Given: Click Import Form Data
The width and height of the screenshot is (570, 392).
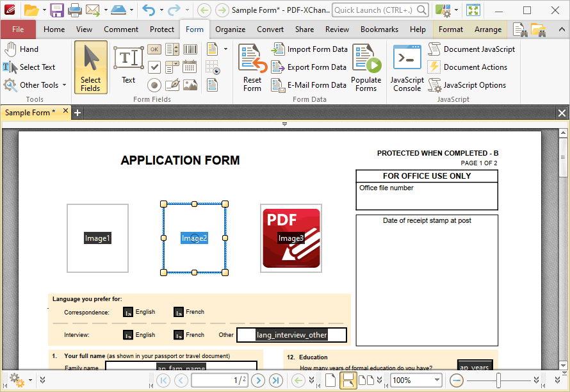Looking at the screenshot, I should pyautogui.click(x=309, y=49).
